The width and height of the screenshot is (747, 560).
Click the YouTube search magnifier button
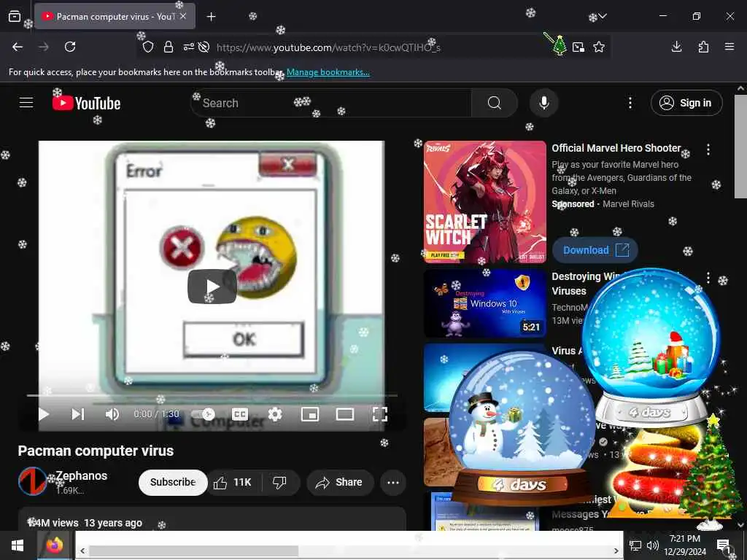[x=495, y=103]
